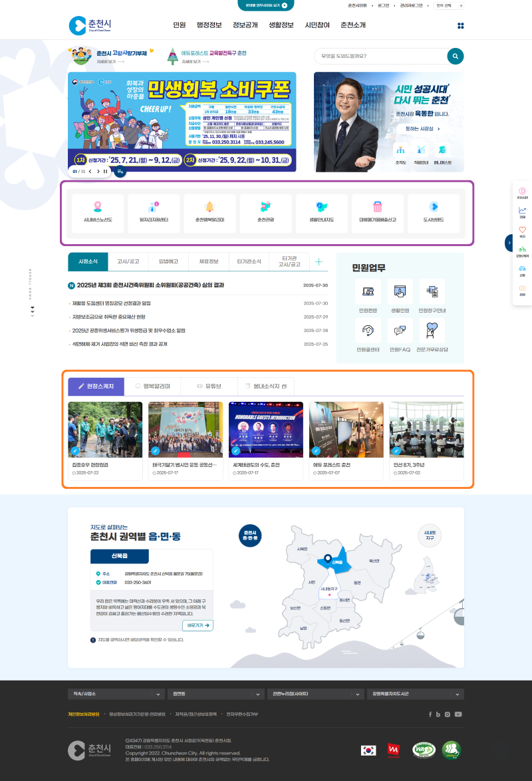Screen dimensions: 532x781
Task: Click the search magnifier icon button
Action: (x=455, y=56)
